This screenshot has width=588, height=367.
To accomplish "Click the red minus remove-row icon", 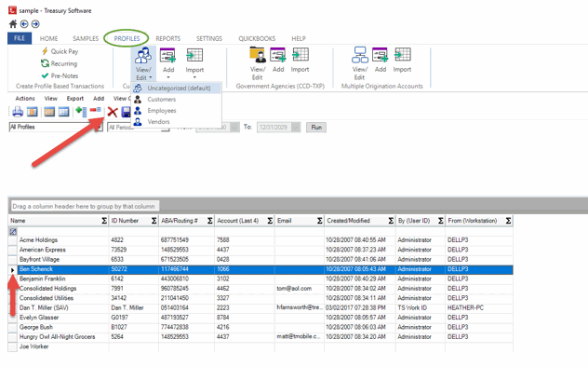I will 95,110.
